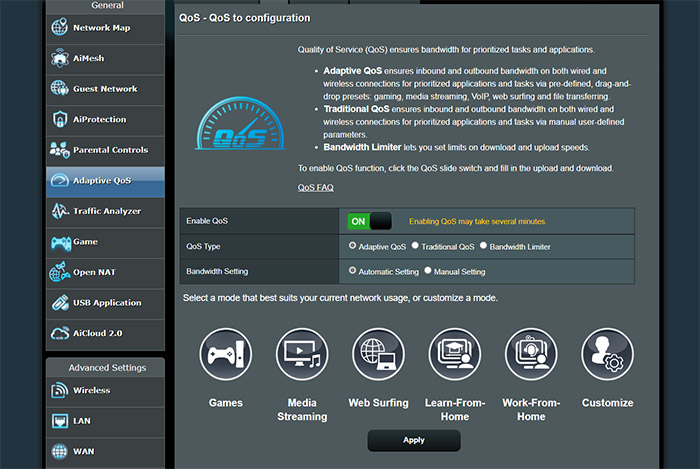Screen dimensions: 700x469
Task: Toggle the Enable QoS switch
Action: tap(369, 221)
